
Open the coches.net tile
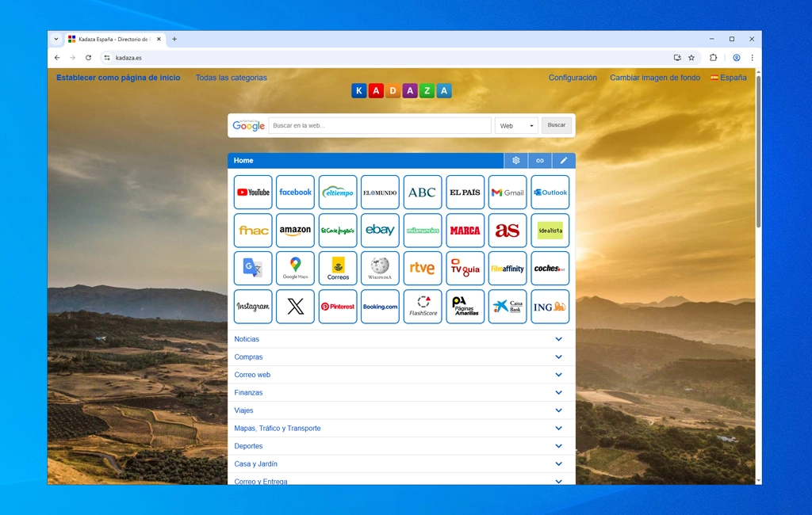point(550,268)
